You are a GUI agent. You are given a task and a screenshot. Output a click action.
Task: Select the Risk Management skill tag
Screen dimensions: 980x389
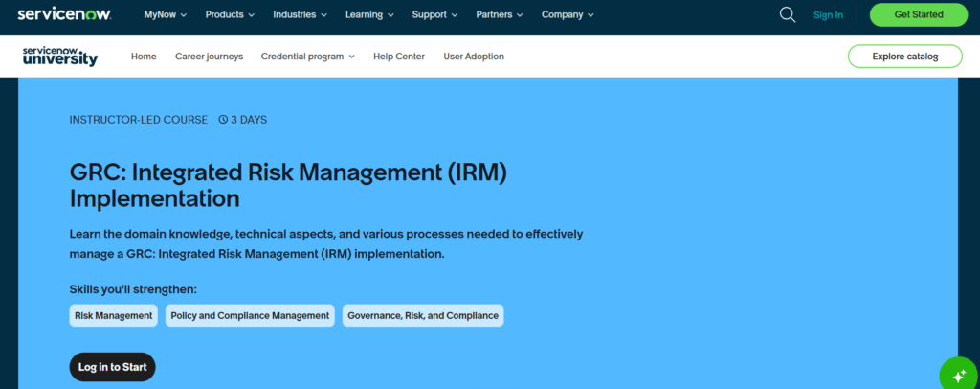click(x=114, y=316)
